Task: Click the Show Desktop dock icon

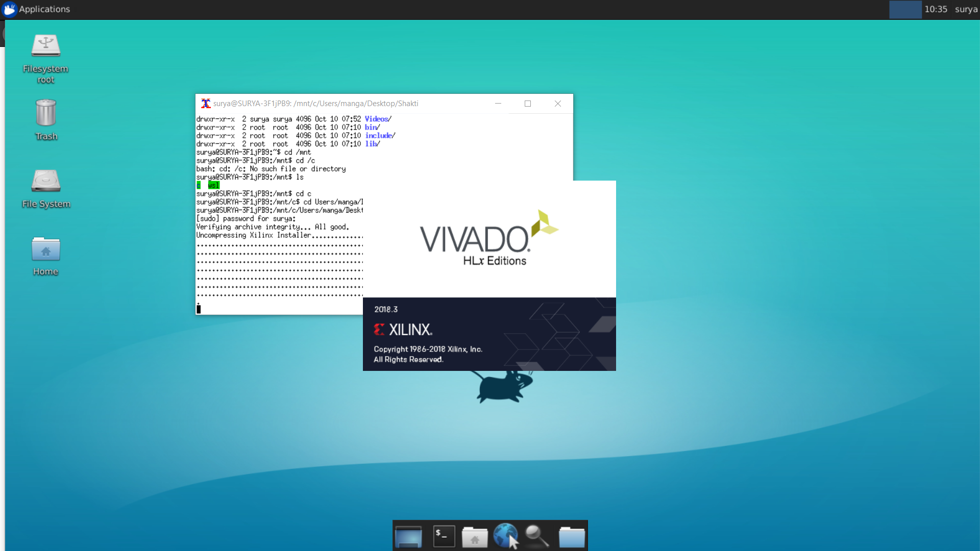Action: (x=408, y=536)
